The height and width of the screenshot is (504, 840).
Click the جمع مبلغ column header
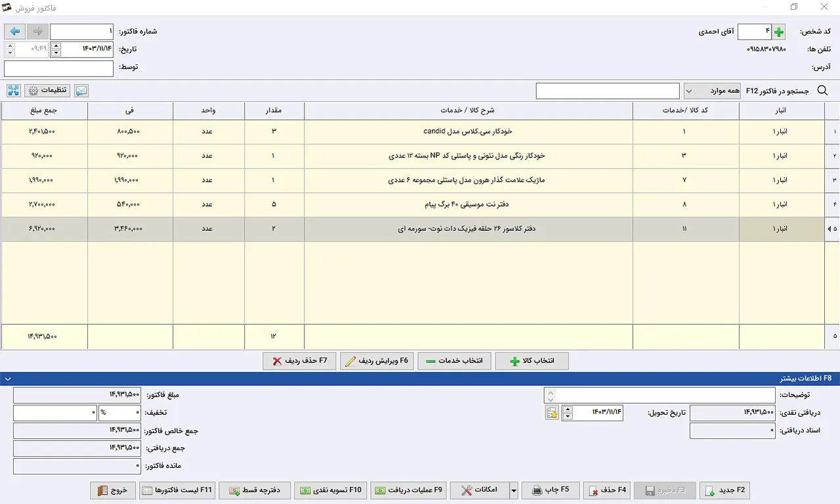point(45,111)
